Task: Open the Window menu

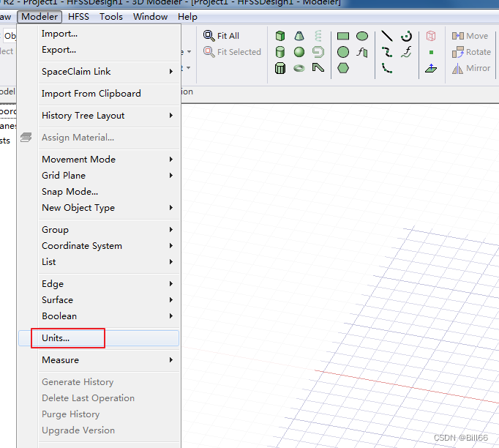Action: (150, 17)
